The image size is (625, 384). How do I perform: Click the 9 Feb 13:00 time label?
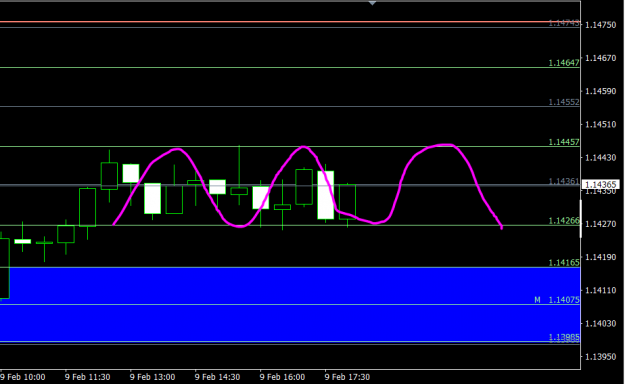[152, 377]
